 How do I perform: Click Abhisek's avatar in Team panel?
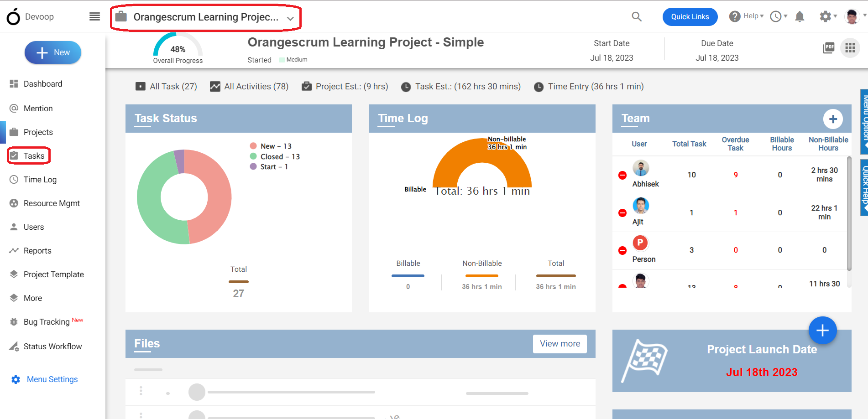click(x=641, y=168)
